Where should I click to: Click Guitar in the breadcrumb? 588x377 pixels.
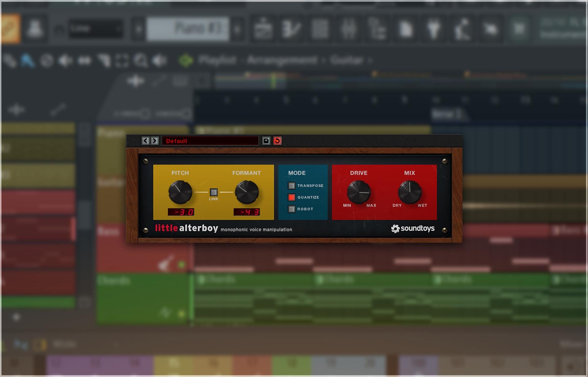(x=346, y=60)
